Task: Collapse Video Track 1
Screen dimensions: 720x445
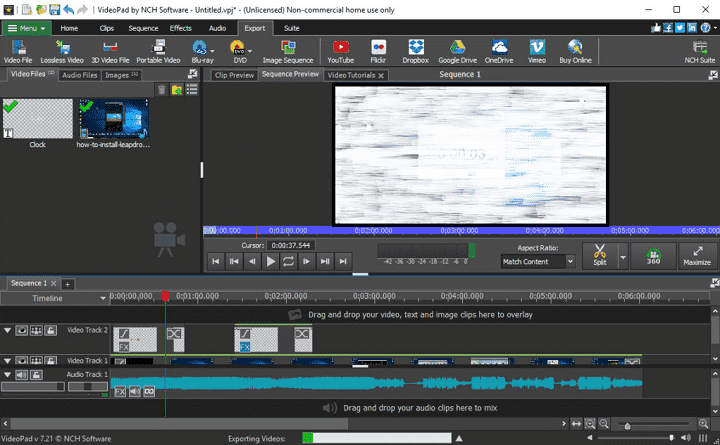Action: [7, 361]
